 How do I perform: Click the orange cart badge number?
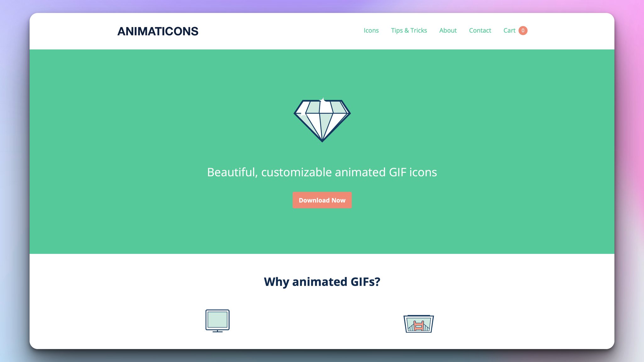click(523, 30)
